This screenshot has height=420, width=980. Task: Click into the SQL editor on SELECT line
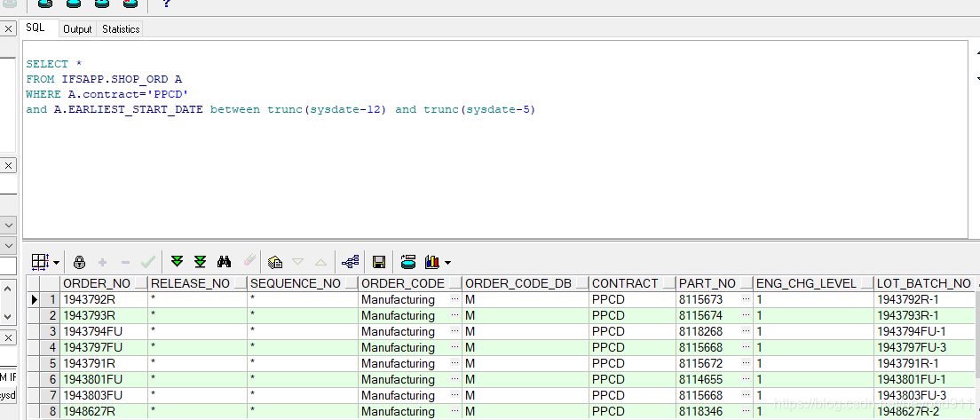pos(54,64)
